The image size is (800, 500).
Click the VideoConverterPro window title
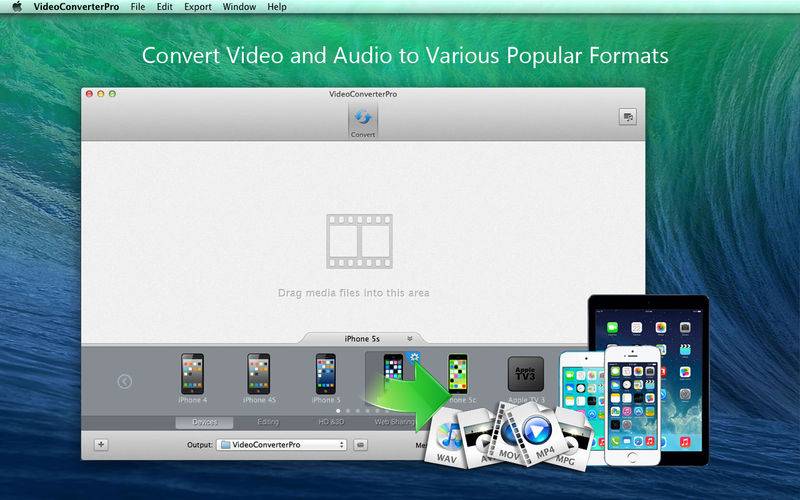(x=363, y=94)
